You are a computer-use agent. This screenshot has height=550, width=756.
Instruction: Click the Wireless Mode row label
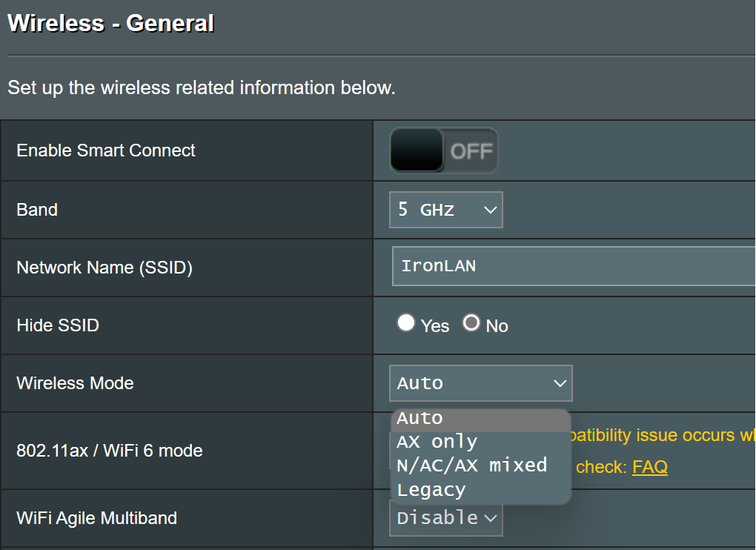click(x=75, y=383)
